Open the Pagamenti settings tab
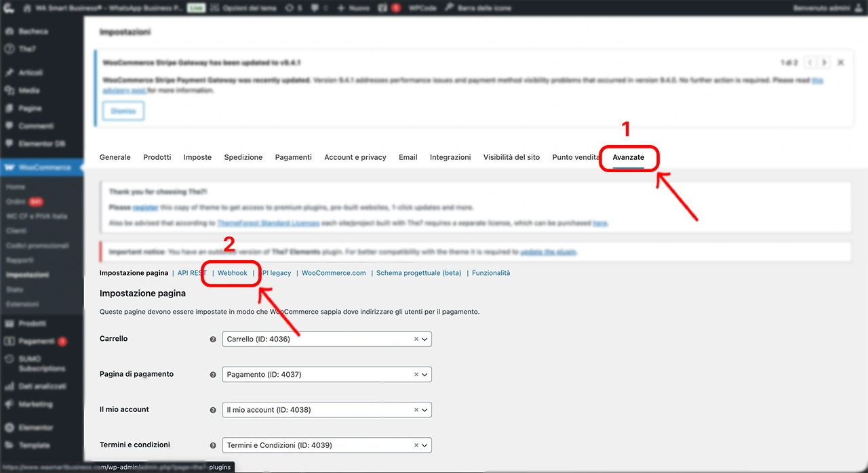This screenshot has height=473, width=868. pyautogui.click(x=293, y=157)
